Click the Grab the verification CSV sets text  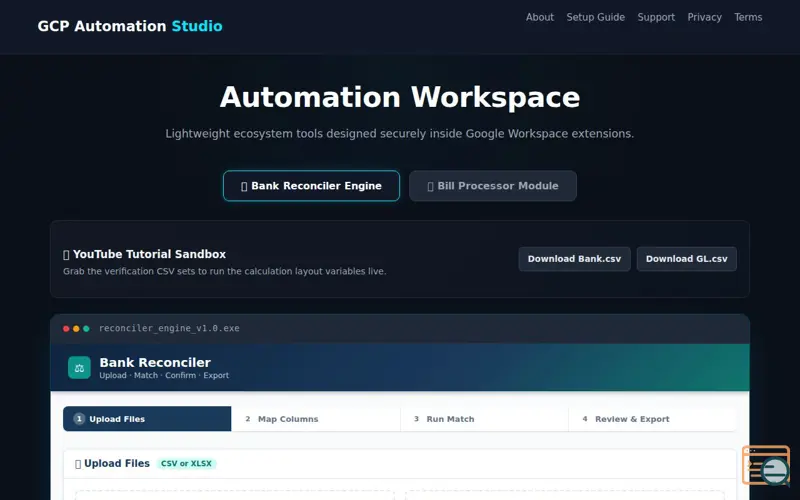(224, 271)
